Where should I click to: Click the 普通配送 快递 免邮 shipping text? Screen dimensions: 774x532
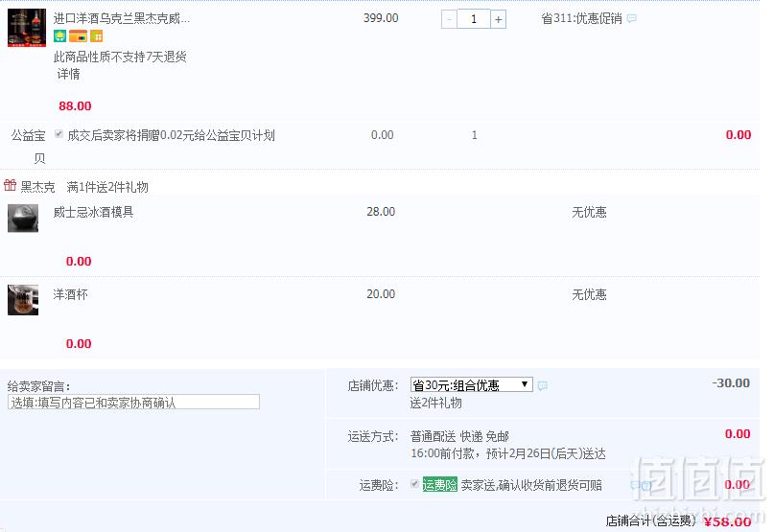point(459,437)
